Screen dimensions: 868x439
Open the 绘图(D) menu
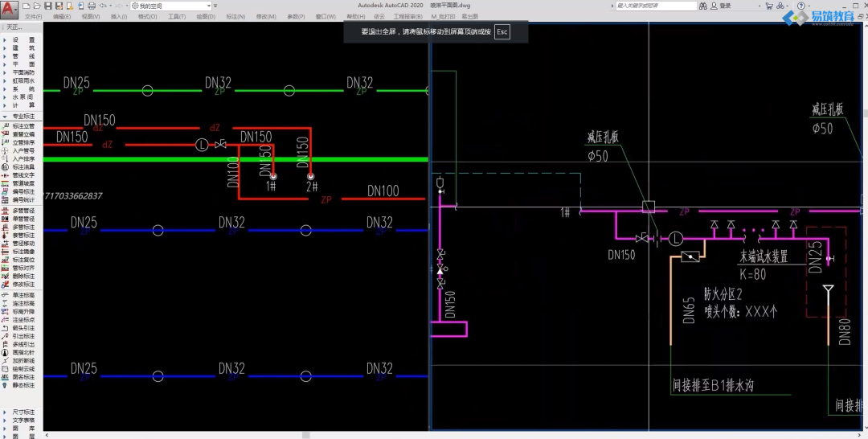206,17
